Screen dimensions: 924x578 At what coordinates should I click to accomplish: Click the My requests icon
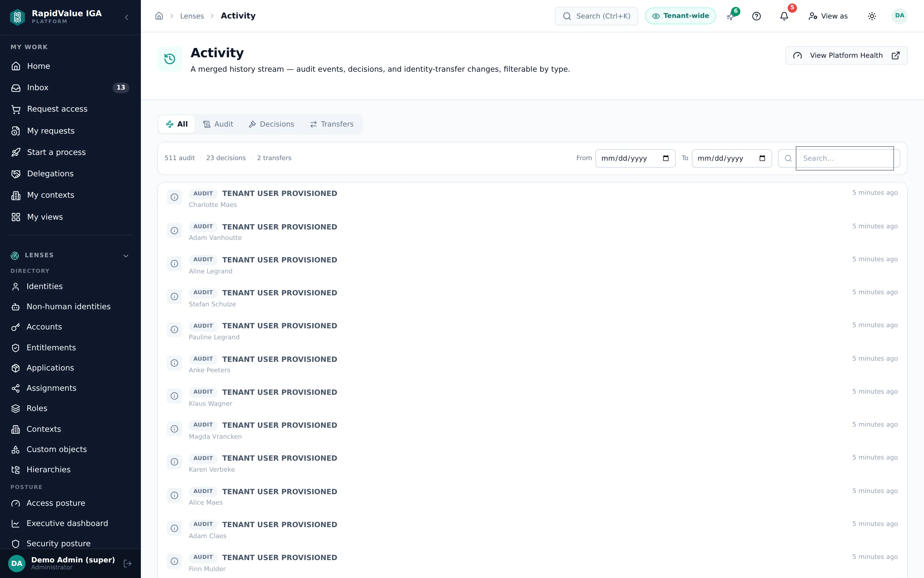(x=16, y=131)
